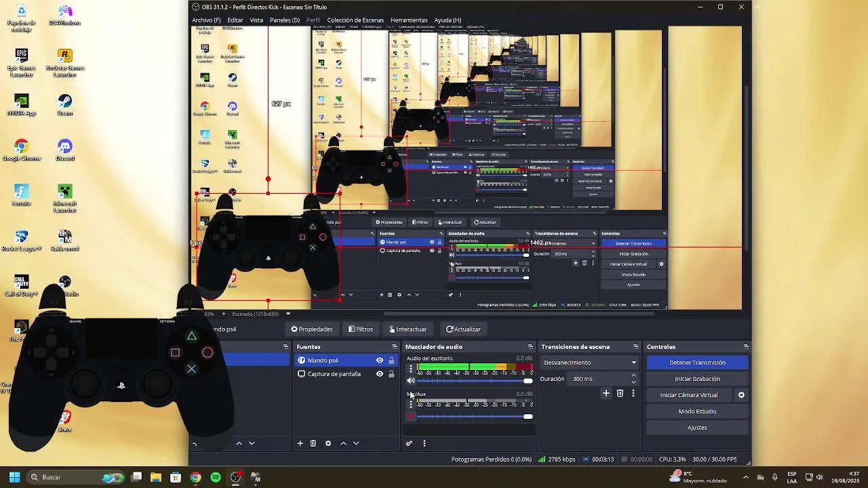Open Propiedades of selected source
The width and height of the screenshot is (868, 488).
312,329
